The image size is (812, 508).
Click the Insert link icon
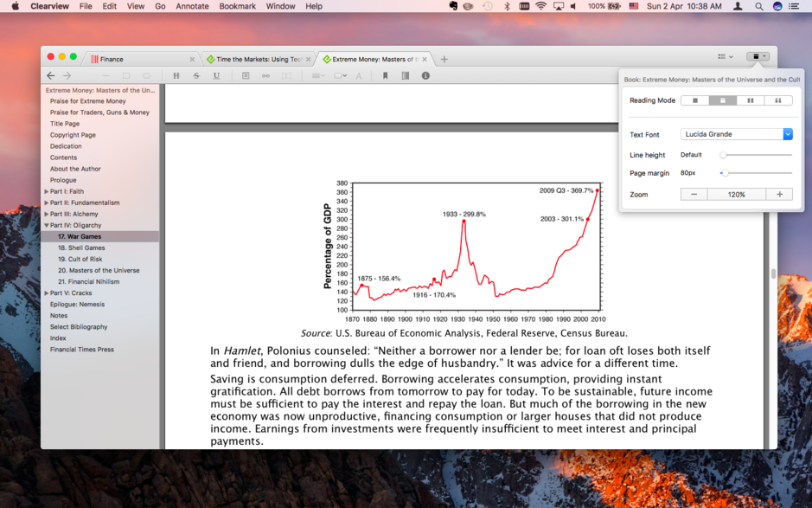266,75
